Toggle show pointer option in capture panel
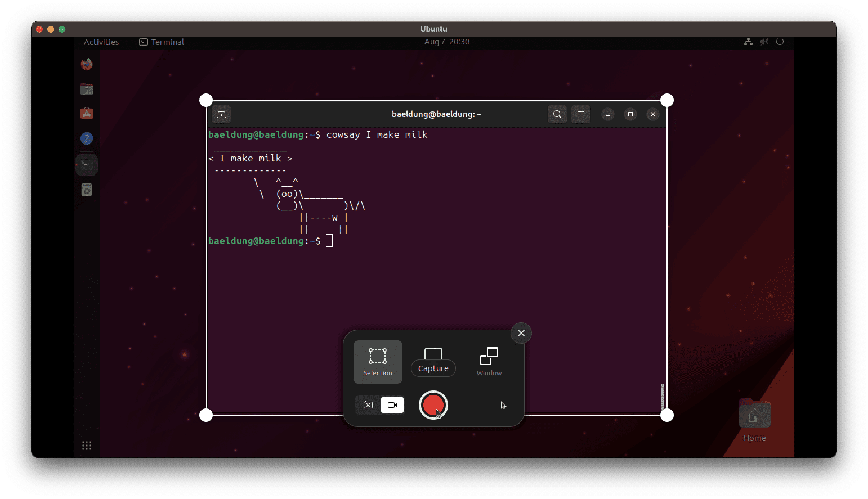Image resolution: width=868 pixels, height=499 pixels. click(503, 405)
